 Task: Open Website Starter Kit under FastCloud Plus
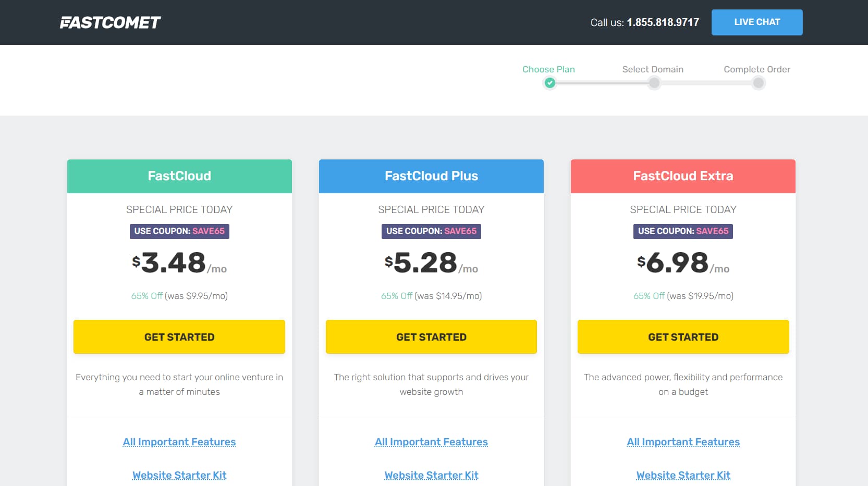(431, 476)
